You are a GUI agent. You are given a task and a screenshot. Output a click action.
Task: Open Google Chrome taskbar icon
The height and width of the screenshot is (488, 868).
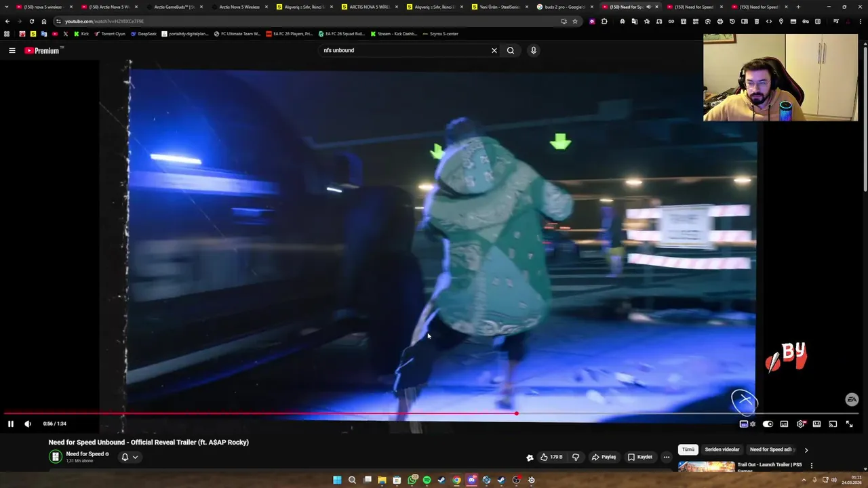(x=456, y=480)
